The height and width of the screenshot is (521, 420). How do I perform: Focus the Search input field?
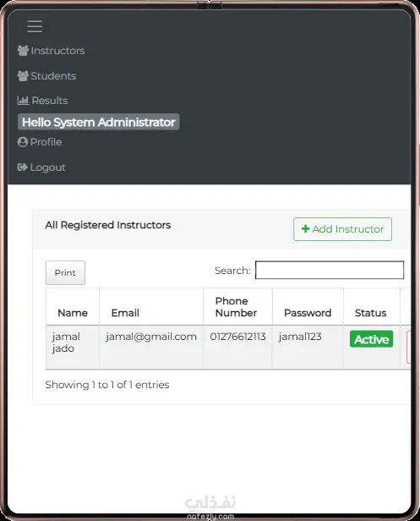point(330,270)
